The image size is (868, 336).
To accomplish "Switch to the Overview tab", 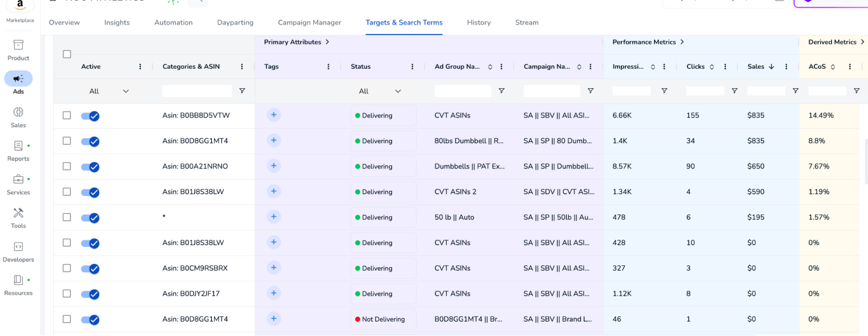I will click(x=64, y=23).
